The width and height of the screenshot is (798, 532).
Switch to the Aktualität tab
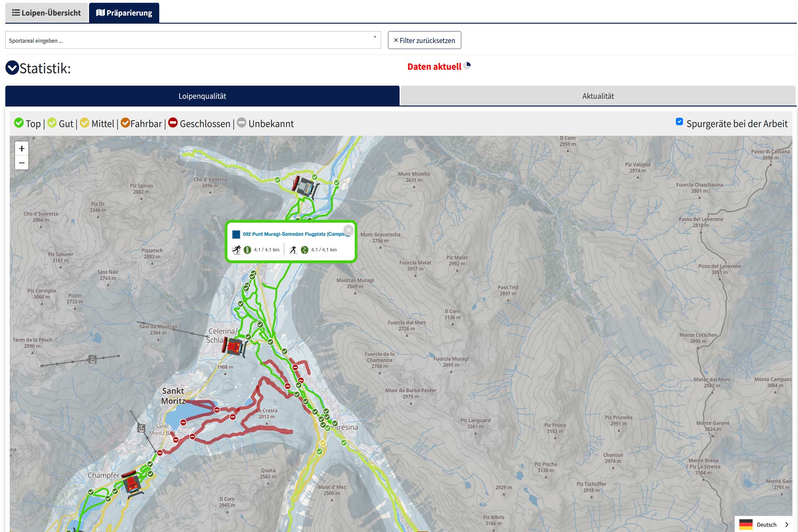point(598,96)
